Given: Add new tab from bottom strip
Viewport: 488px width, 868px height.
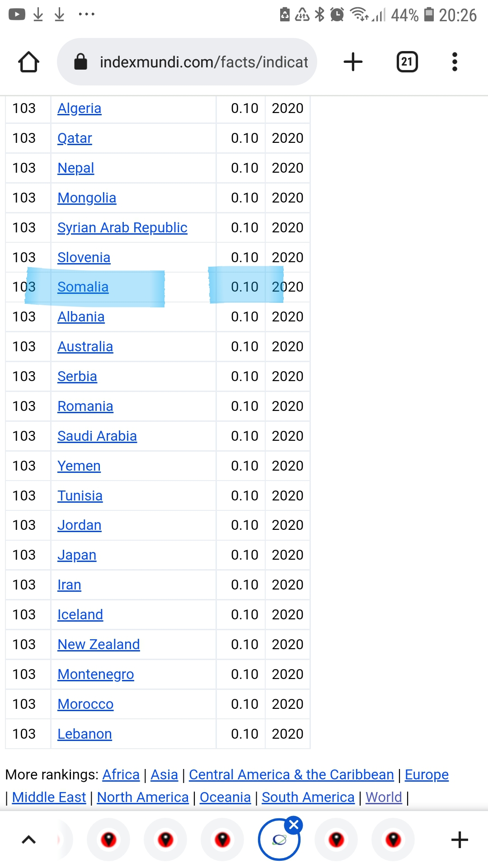Looking at the screenshot, I should pos(460,840).
